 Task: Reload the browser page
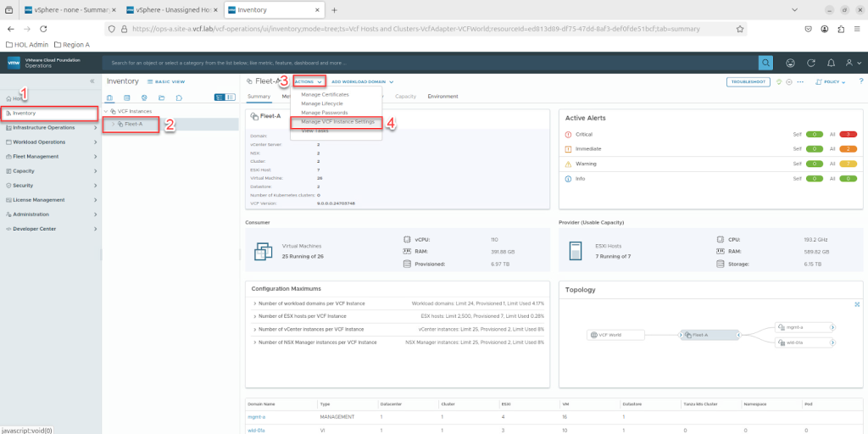44,29
